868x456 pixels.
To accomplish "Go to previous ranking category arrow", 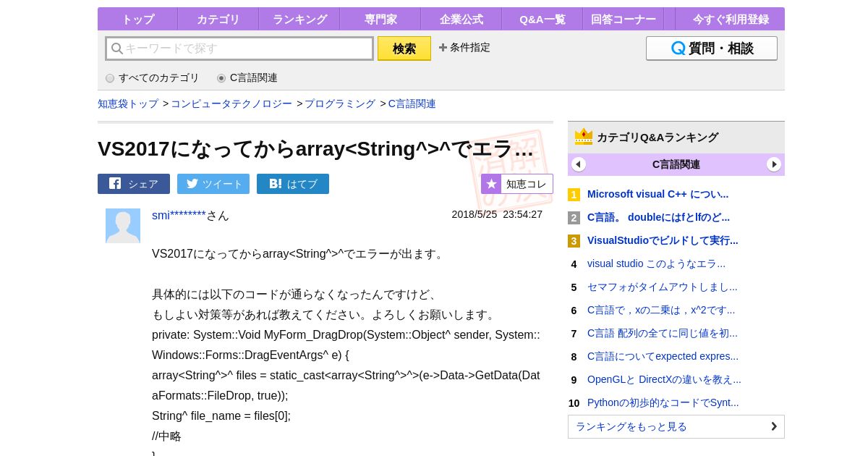I will pyautogui.click(x=579, y=164).
